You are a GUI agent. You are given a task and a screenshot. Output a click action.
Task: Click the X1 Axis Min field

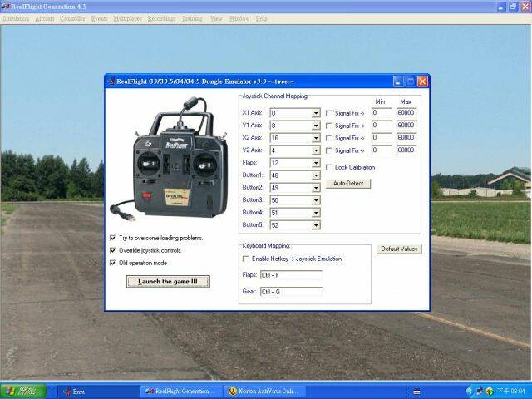click(382, 113)
